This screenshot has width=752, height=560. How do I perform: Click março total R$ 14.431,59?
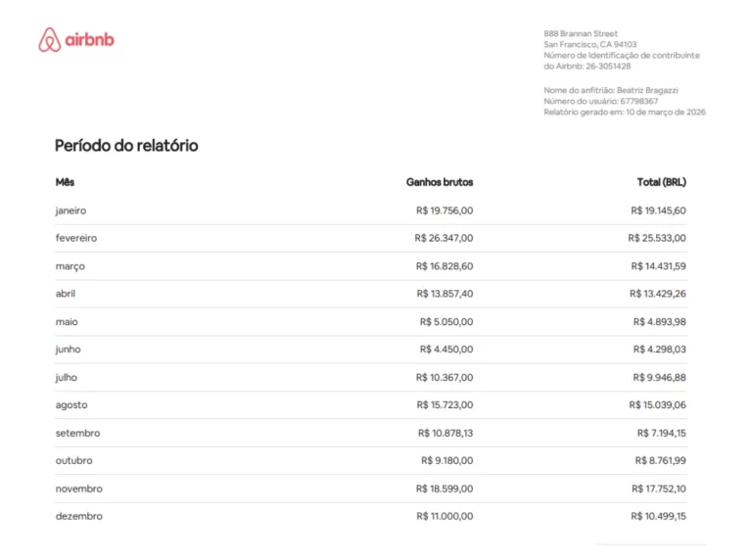pos(657,266)
